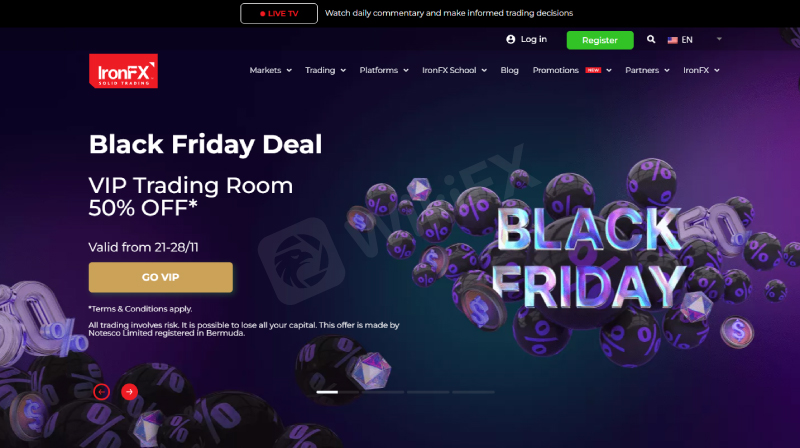Click the red dot on LIVE TV

262,14
